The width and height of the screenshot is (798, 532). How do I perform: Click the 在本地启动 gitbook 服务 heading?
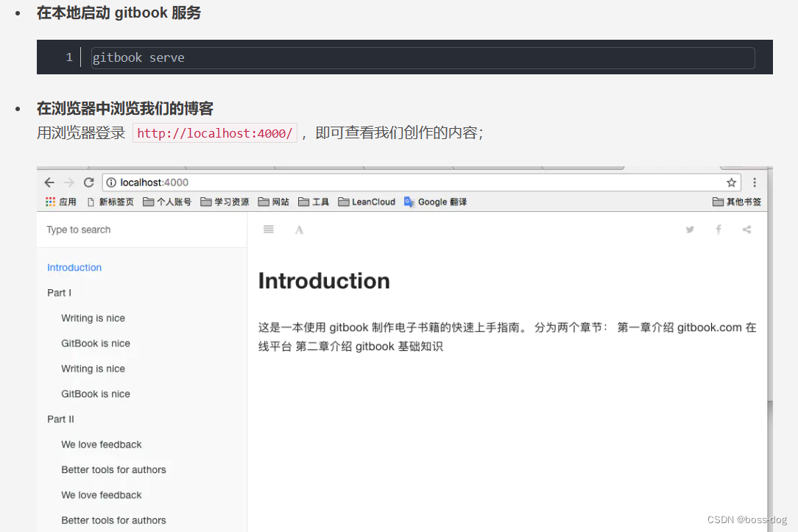click(119, 13)
